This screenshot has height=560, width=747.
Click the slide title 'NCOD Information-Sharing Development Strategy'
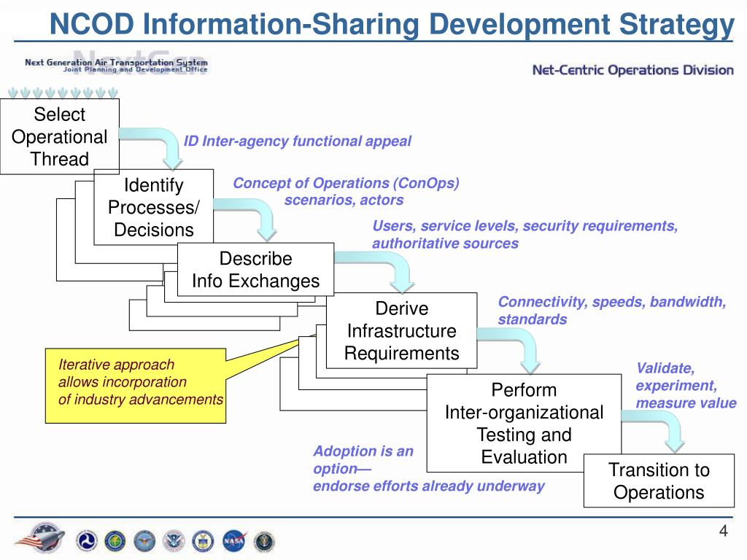(392, 24)
